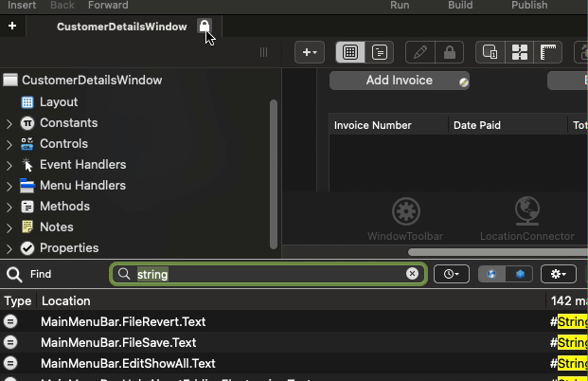Switch to layout view in the editor toolbar
This screenshot has height=381, width=588.
(x=350, y=52)
